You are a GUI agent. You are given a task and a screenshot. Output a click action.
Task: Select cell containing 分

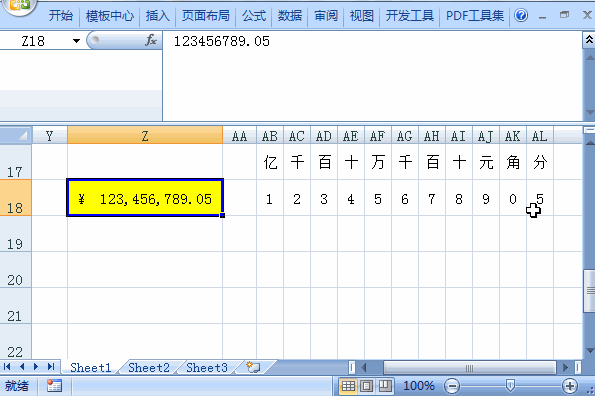(540, 162)
